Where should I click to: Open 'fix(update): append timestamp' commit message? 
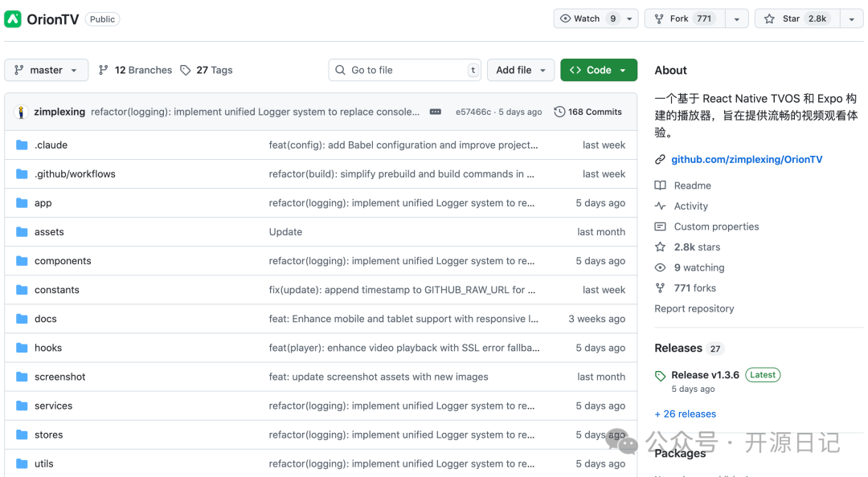(x=402, y=290)
